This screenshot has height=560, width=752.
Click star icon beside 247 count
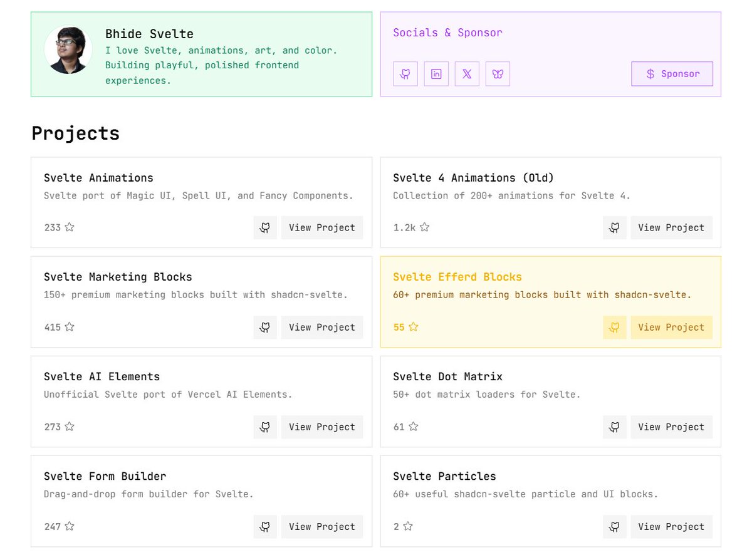(70, 526)
